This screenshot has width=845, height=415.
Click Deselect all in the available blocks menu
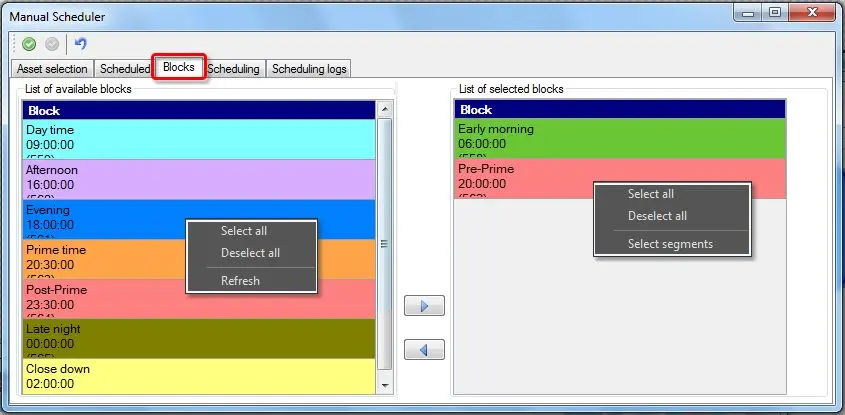pyautogui.click(x=250, y=253)
